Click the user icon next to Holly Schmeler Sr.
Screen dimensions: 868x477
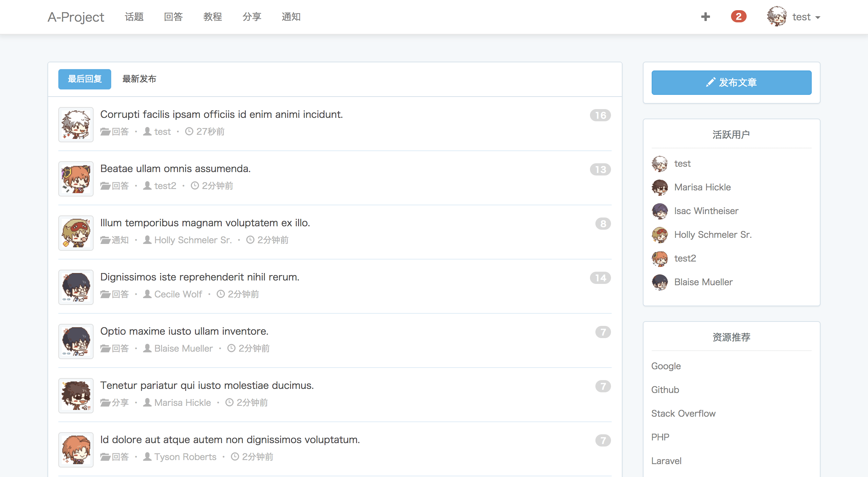pyautogui.click(x=147, y=240)
